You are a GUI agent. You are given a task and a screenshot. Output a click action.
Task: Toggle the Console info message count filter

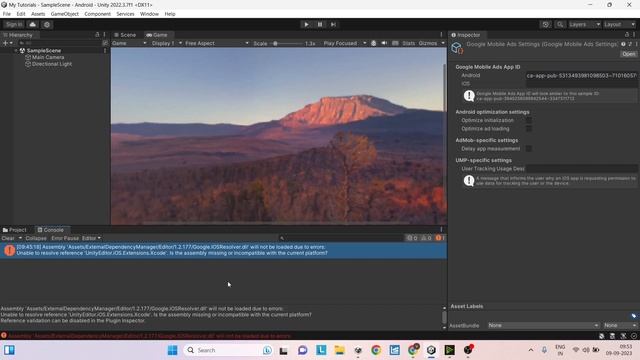tap(412, 238)
